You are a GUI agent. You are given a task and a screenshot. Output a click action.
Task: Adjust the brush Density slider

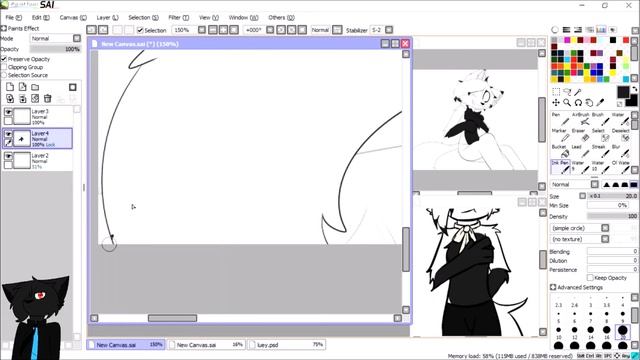tap(613, 216)
